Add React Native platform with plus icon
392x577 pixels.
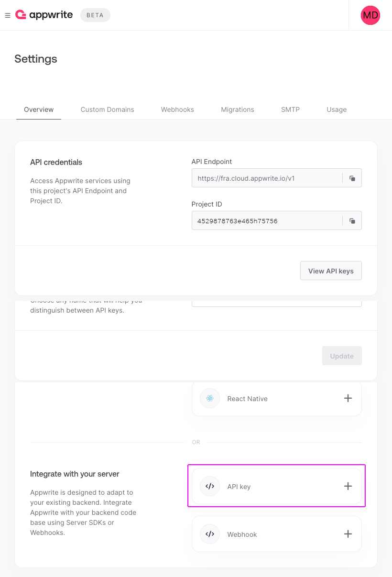tap(348, 398)
